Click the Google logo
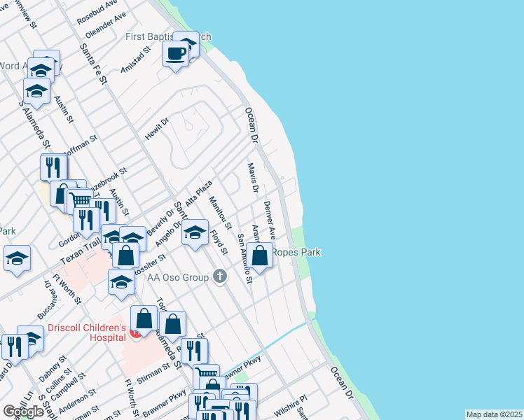This screenshot has width=524, height=420. (23, 412)
